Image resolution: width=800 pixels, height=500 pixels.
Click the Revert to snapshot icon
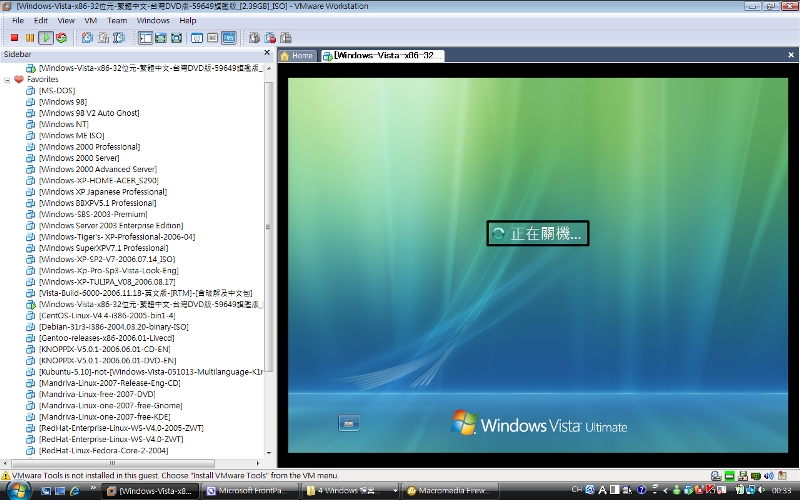pos(104,38)
